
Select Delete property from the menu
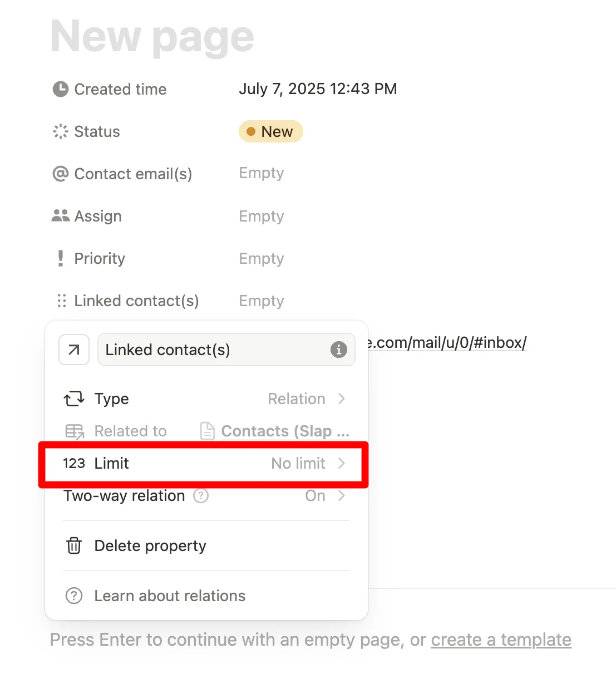pyautogui.click(x=150, y=546)
